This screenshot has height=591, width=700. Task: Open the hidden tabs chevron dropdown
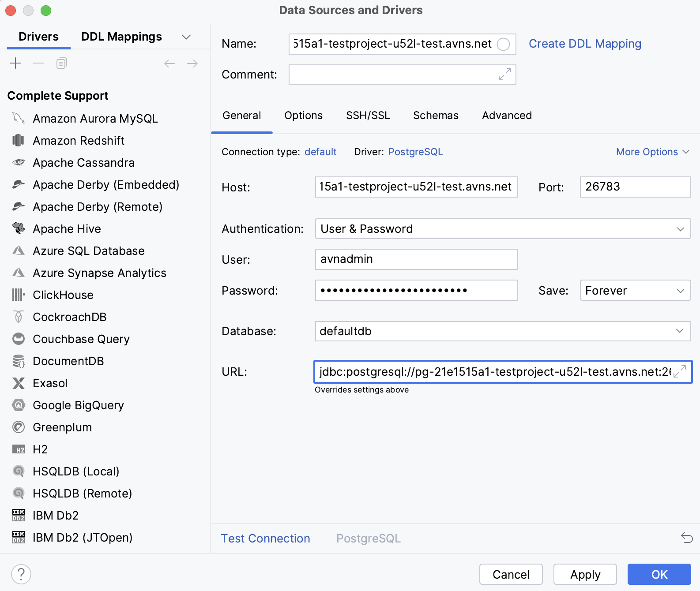point(187,37)
